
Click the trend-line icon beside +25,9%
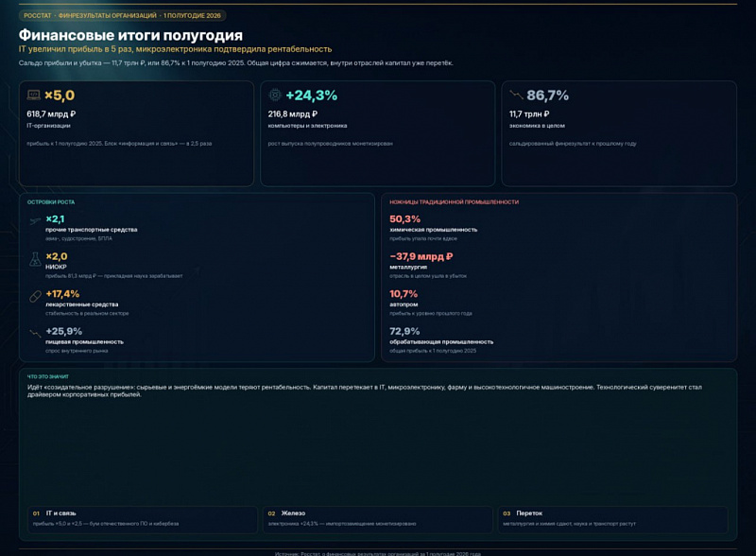[35, 333]
